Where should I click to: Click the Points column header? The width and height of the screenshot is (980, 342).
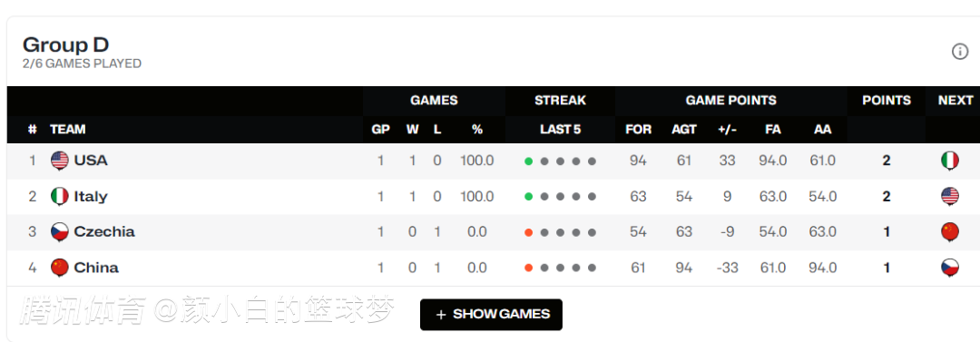(x=887, y=100)
